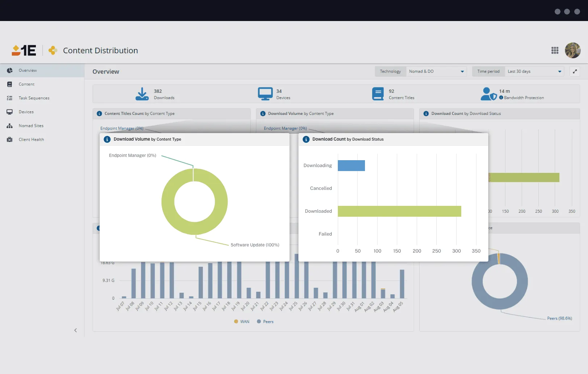The height and width of the screenshot is (374, 588).
Task: Click the Downloads arrow icon
Action: pos(142,94)
